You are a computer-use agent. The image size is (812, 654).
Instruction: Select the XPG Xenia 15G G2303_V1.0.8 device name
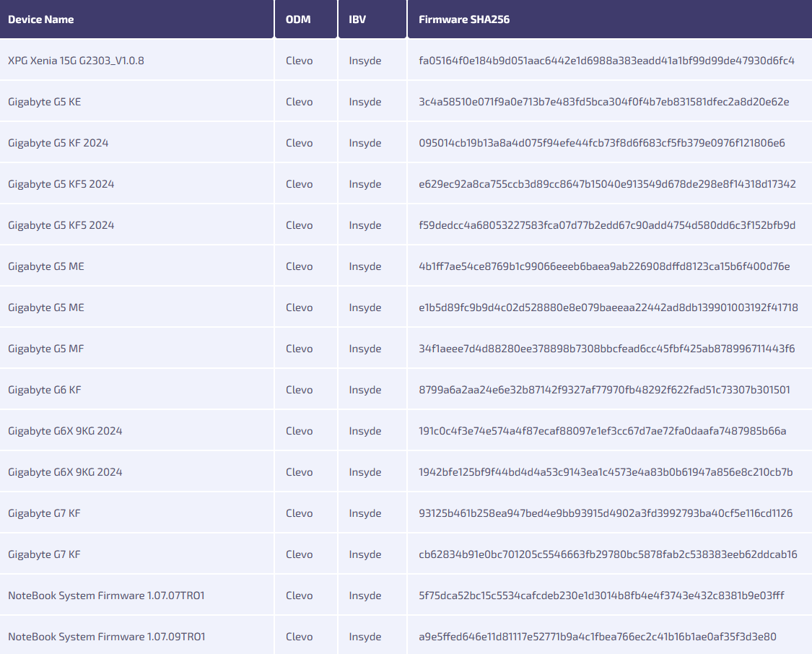click(x=76, y=61)
